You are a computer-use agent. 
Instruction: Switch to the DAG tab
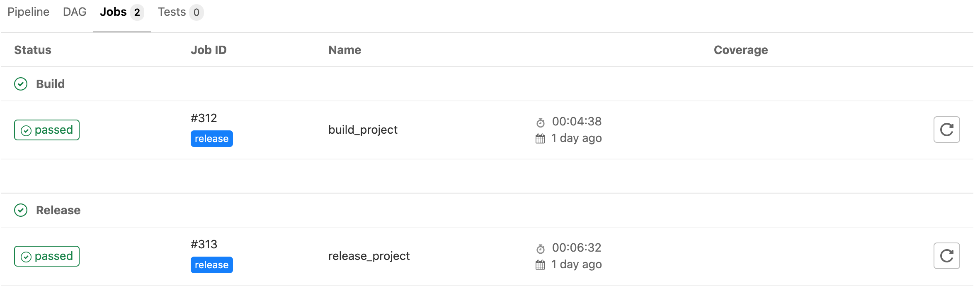75,12
